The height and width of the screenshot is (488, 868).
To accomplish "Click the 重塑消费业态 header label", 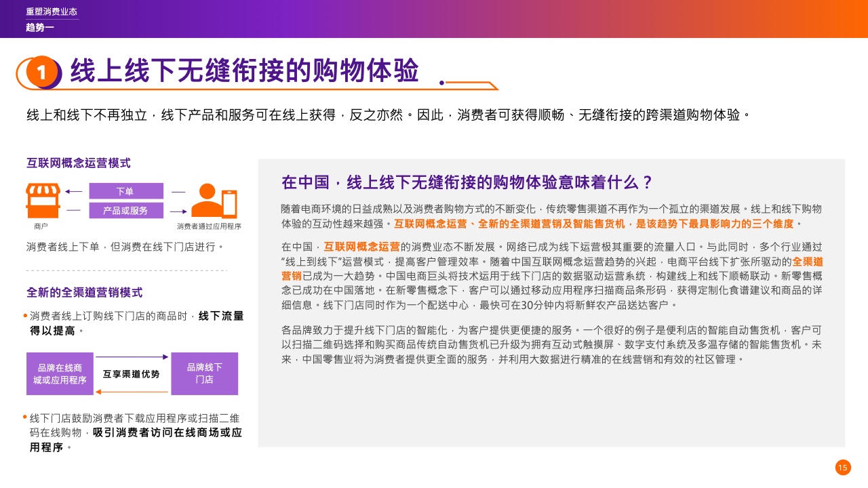I will [51, 12].
